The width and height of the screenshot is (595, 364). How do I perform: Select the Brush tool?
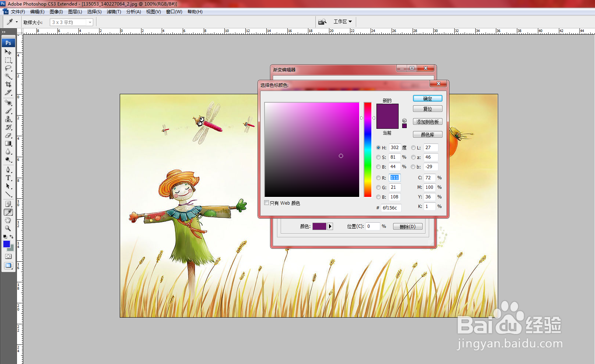(x=8, y=111)
